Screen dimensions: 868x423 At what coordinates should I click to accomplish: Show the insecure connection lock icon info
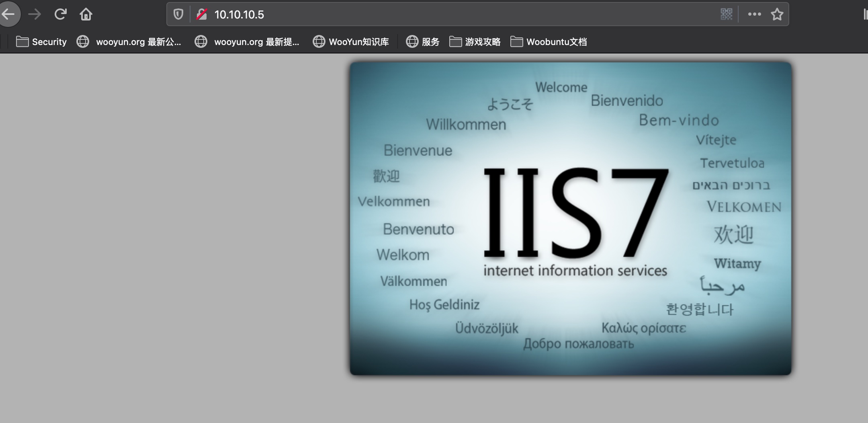(202, 14)
